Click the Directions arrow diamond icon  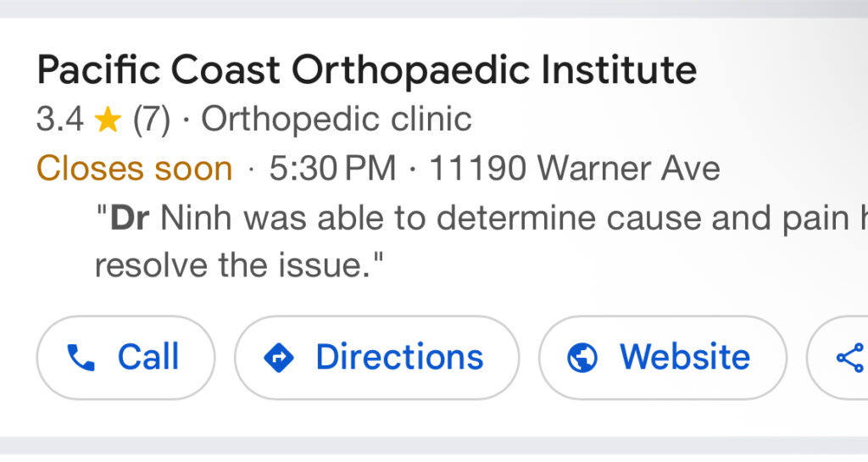(279, 359)
